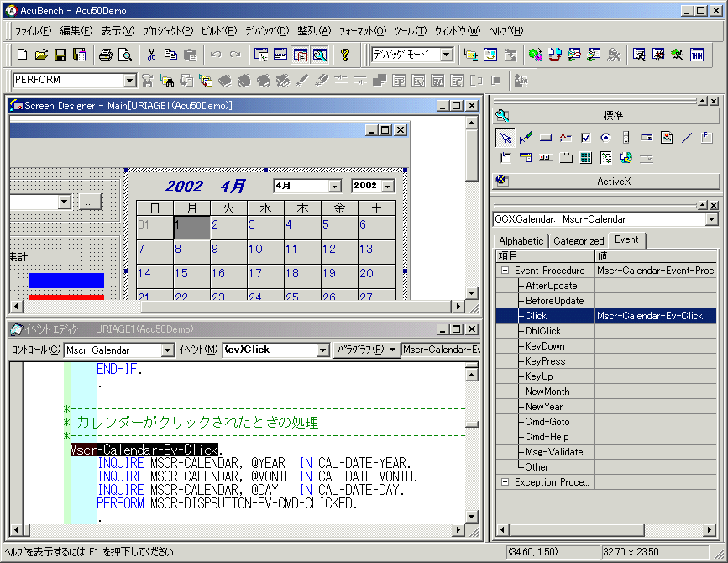Screen dimensions: 728x563
Task: Click the binoculars find icon
Action: coord(167,81)
